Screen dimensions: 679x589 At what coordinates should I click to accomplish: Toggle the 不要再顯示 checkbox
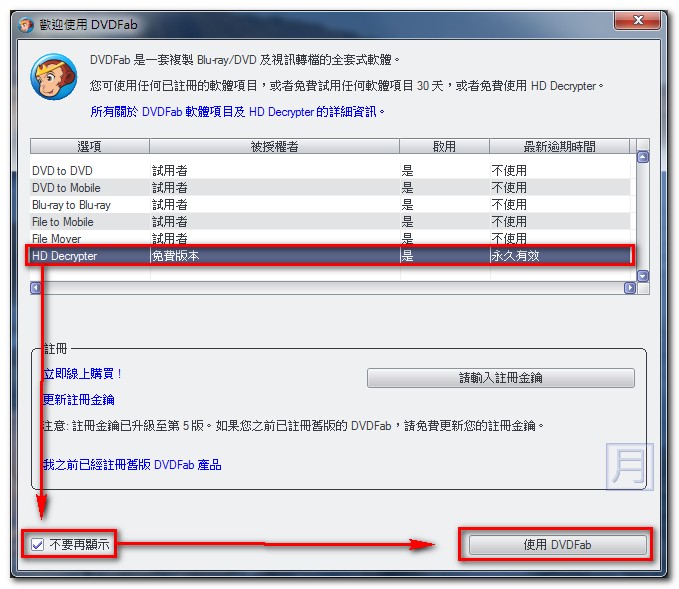click(x=38, y=544)
